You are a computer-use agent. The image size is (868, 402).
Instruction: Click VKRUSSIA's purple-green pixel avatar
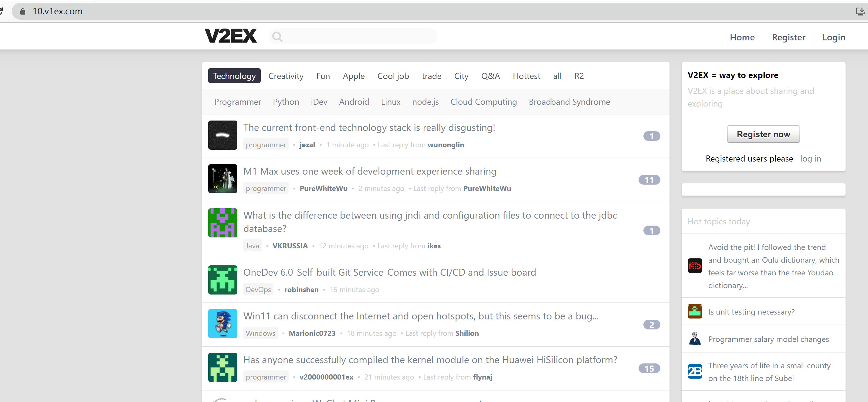point(222,223)
